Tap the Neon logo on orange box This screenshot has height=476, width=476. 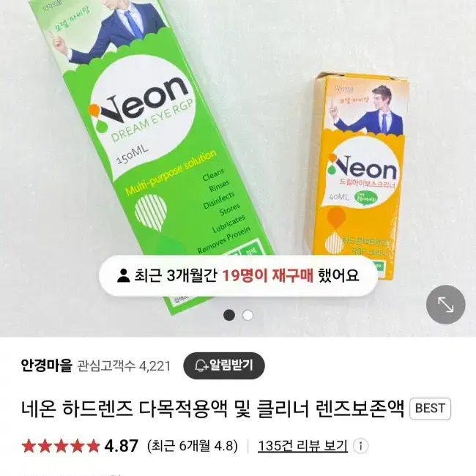tap(362, 168)
